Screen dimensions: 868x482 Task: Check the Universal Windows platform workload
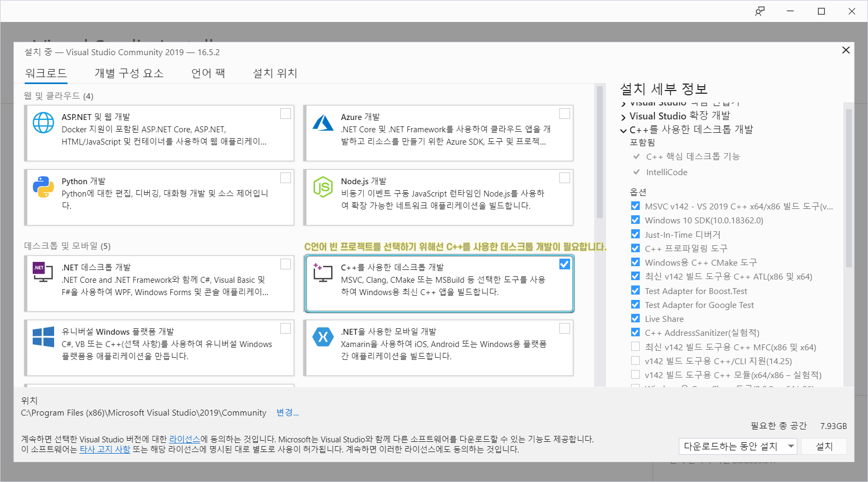click(286, 328)
